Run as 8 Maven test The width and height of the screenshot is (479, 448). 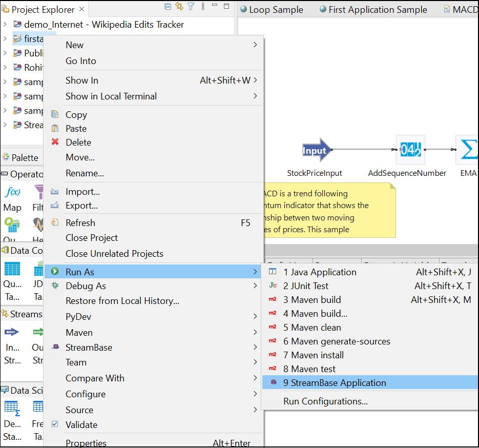[x=370, y=369]
